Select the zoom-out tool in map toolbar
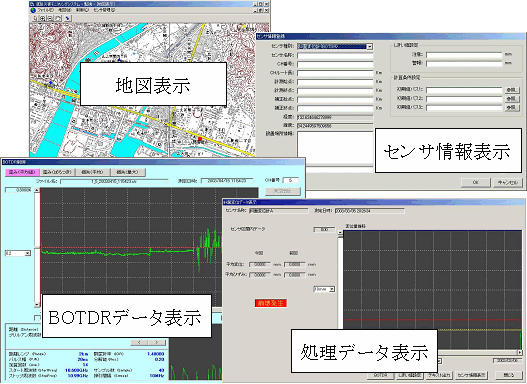 (50, 18)
